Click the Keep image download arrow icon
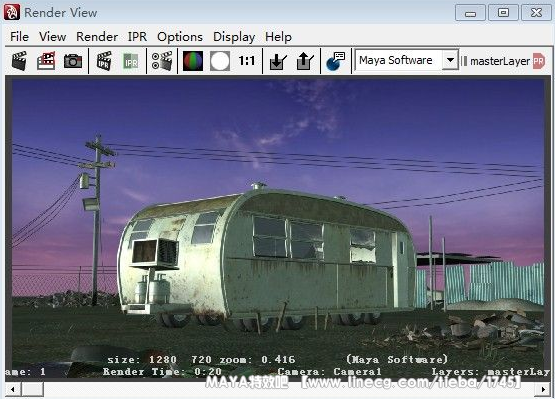 click(278, 61)
